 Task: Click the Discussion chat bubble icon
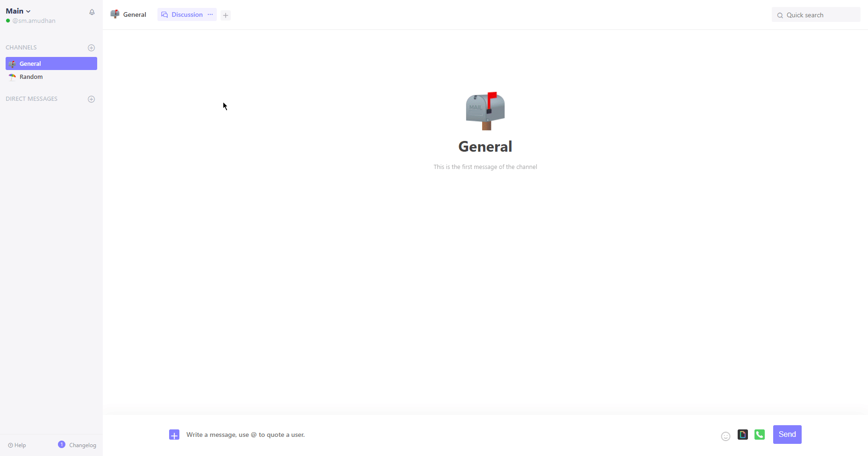(x=164, y=14)
